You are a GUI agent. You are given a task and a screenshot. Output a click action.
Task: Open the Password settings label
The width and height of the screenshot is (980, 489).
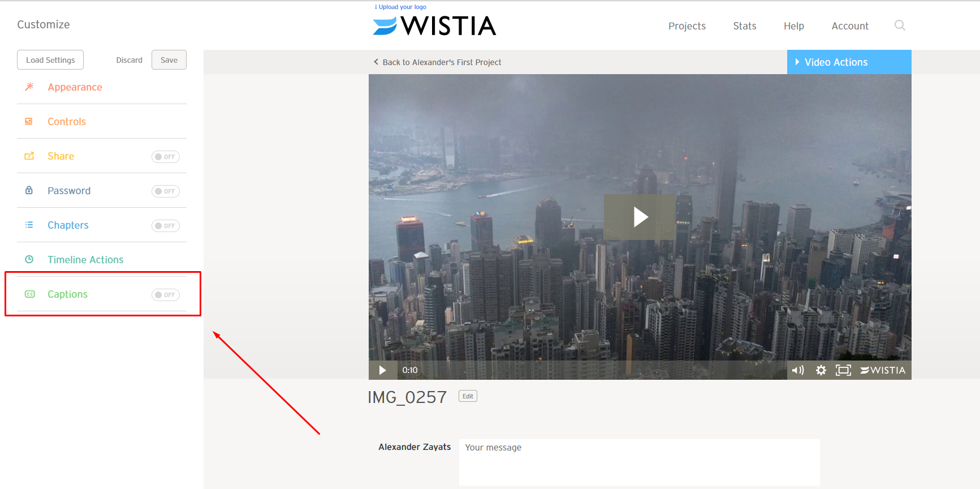point(68,191)
